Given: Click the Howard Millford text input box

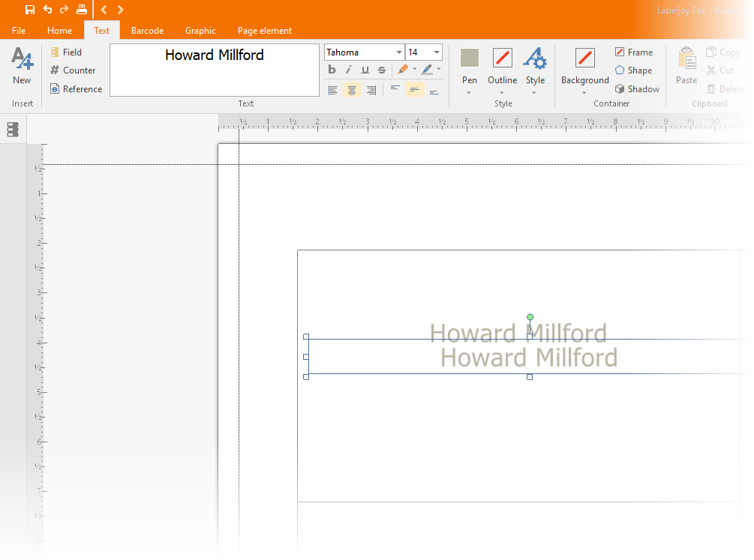Looking at the screenshot, I should (x=215, y=70).
